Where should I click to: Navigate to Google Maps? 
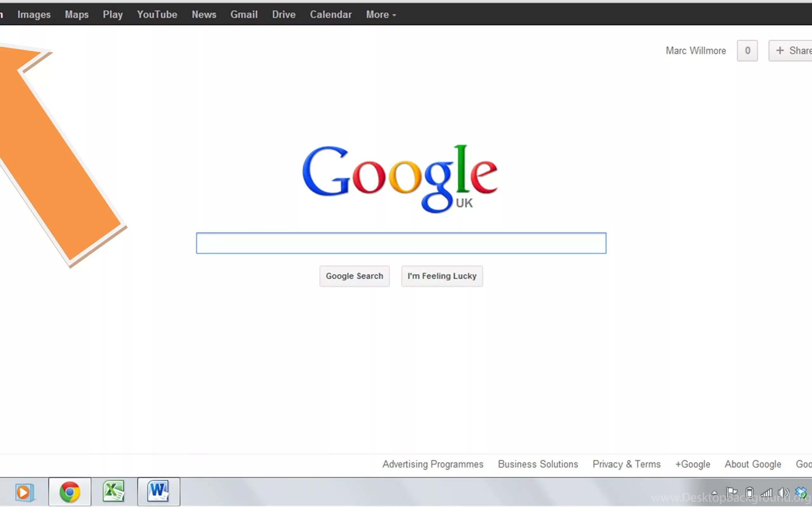76,14
